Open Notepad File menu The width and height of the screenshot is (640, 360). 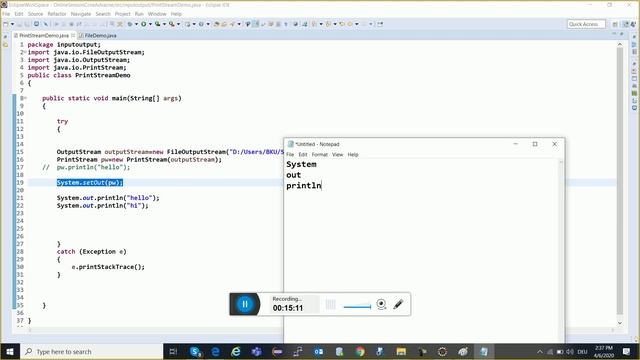[290, 155]
